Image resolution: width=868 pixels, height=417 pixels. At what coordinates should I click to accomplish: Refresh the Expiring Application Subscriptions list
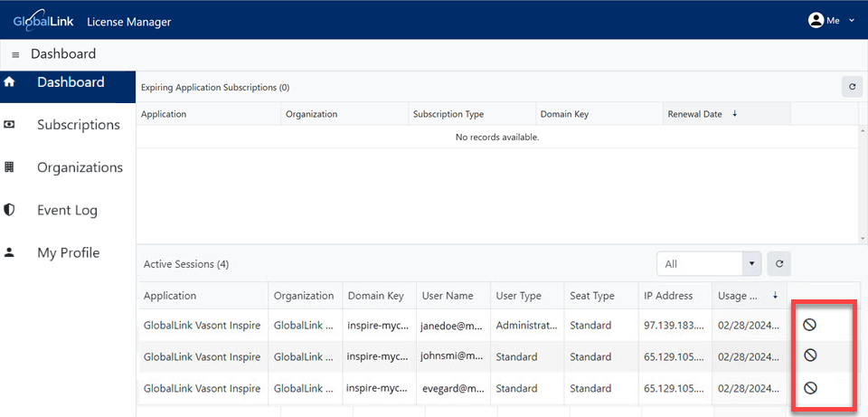pos(852,87)
